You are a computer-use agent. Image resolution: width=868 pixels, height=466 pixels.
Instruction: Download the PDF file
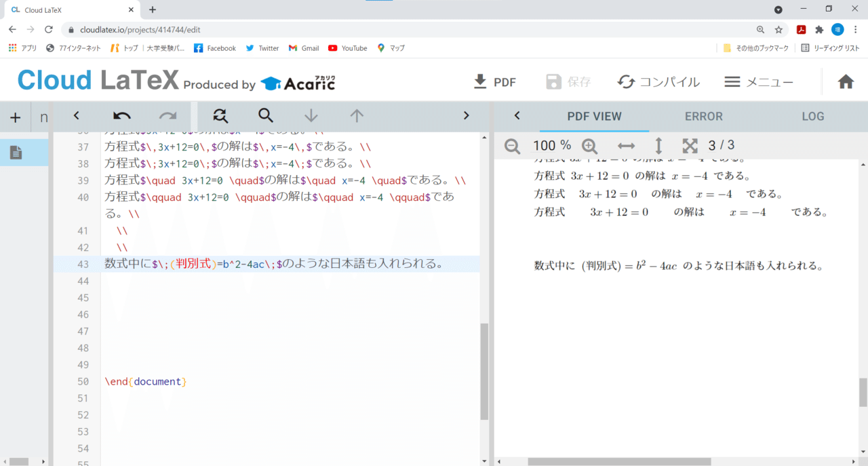click(494, 82)
